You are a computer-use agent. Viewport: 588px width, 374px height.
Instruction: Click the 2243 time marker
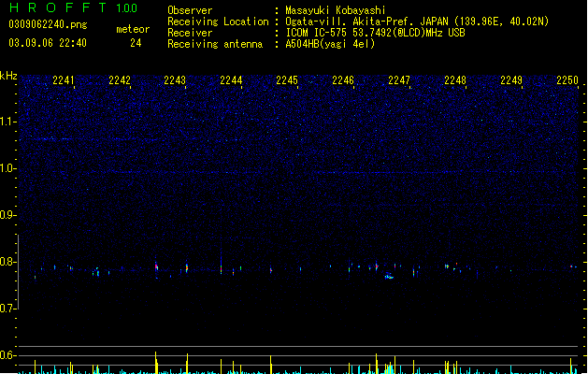(175, 80)
